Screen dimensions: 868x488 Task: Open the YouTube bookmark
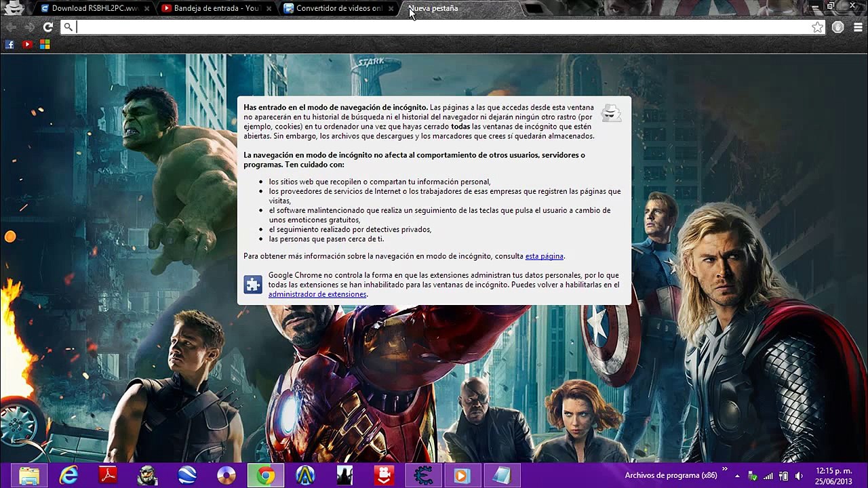pos(27,45)
